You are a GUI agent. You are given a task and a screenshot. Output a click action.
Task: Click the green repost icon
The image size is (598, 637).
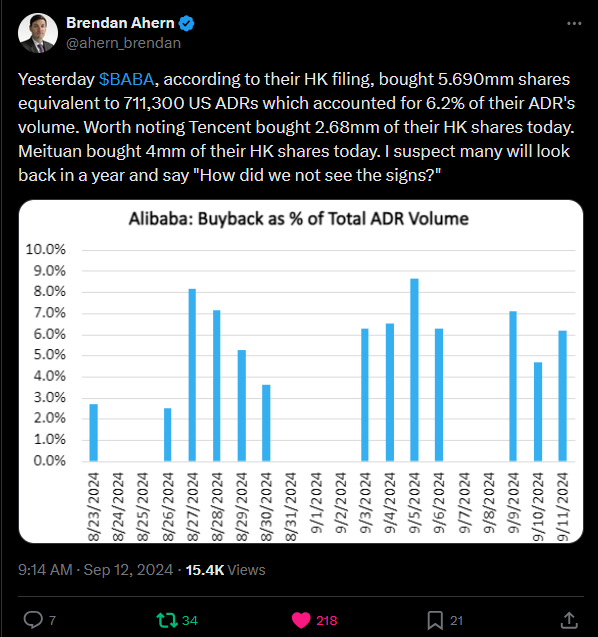167,620
